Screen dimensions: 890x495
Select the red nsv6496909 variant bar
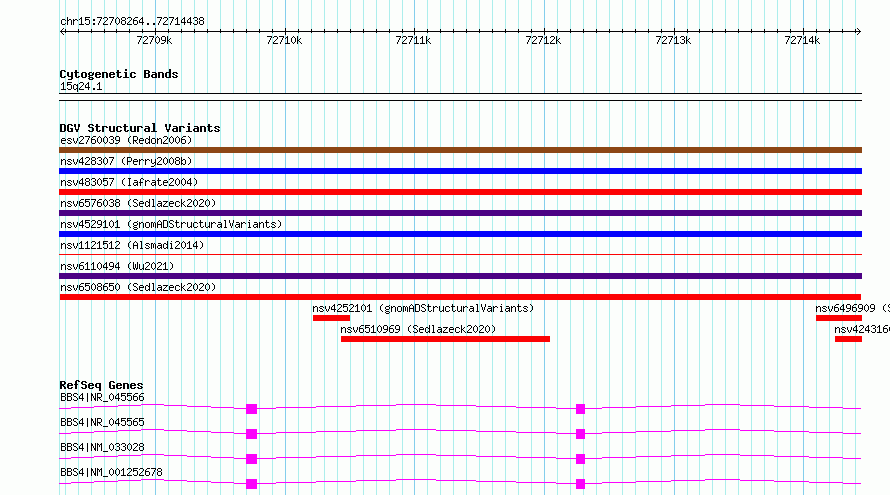click(x=839, y=318)
